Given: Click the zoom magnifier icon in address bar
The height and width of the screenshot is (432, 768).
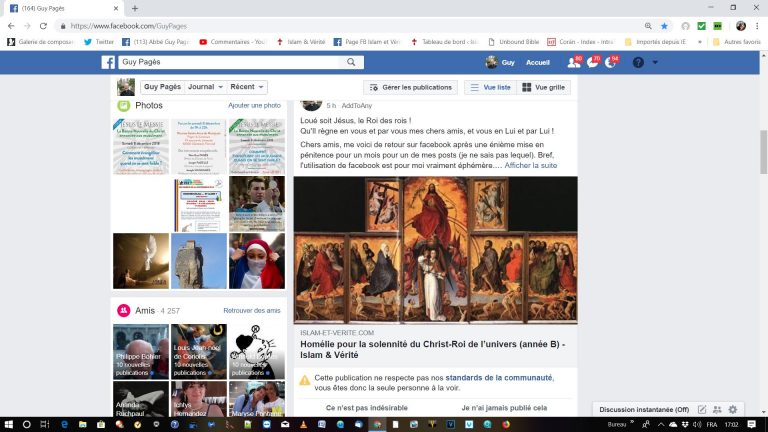Looking at the screenshot, I should (648, 26).
